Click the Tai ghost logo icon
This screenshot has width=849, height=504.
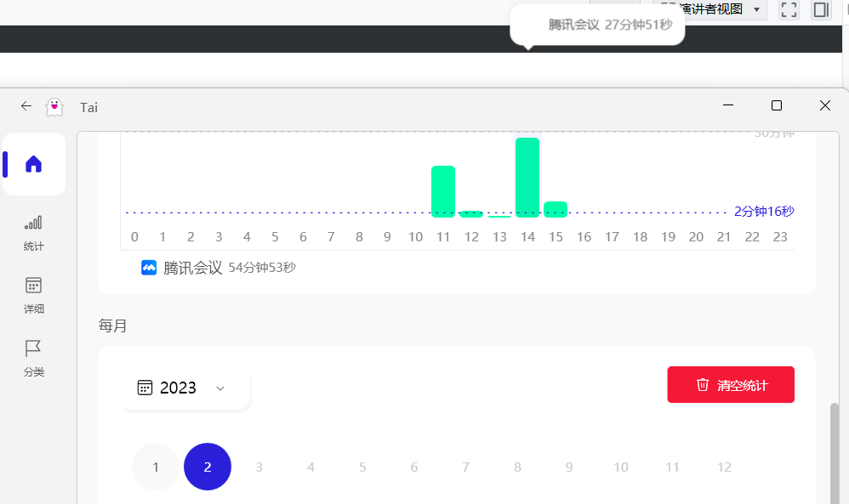tap(54, 107)
